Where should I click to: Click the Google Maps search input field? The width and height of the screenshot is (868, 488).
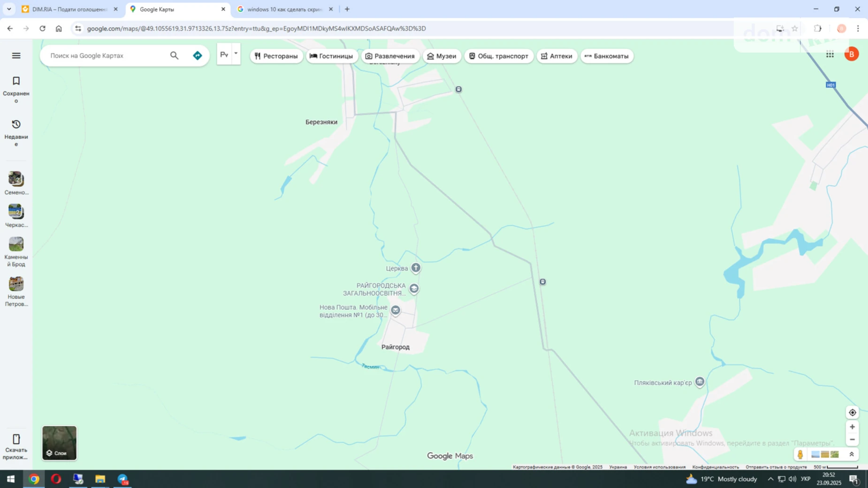tap(107, 55)
